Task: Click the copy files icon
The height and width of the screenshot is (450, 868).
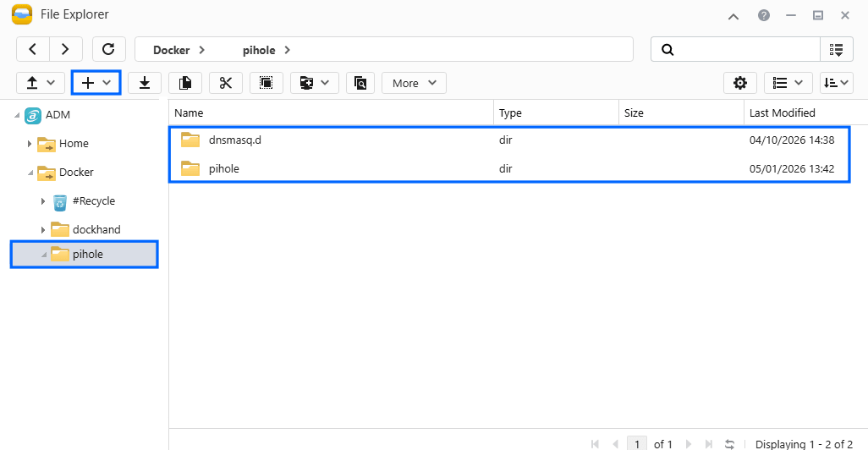Action: pos(185,83)
